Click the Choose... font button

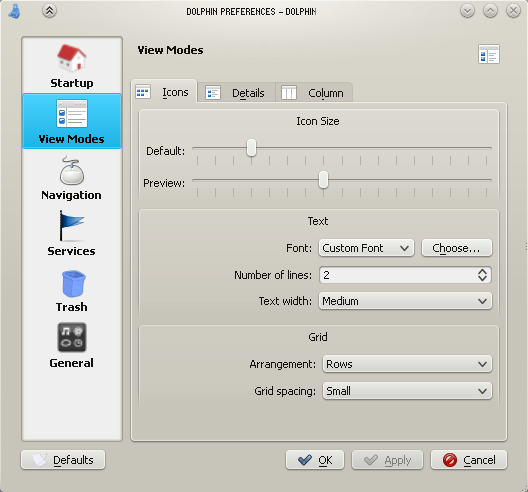point(457,248)
